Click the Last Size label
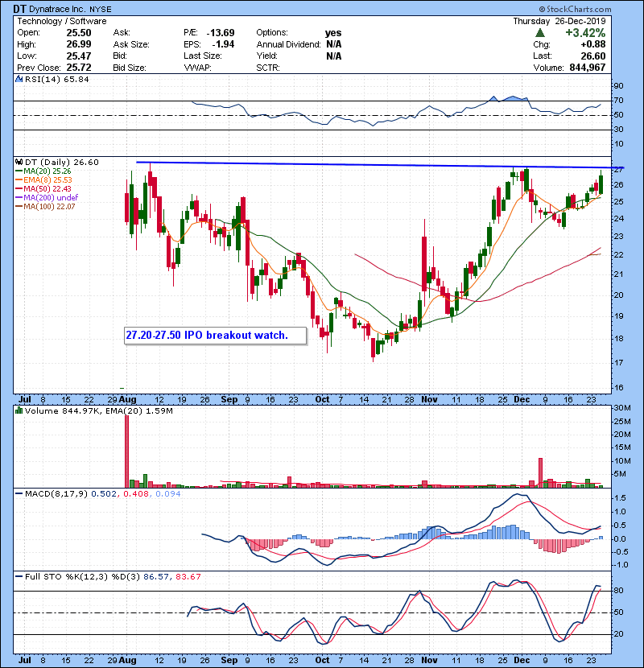 coord(203,56)
